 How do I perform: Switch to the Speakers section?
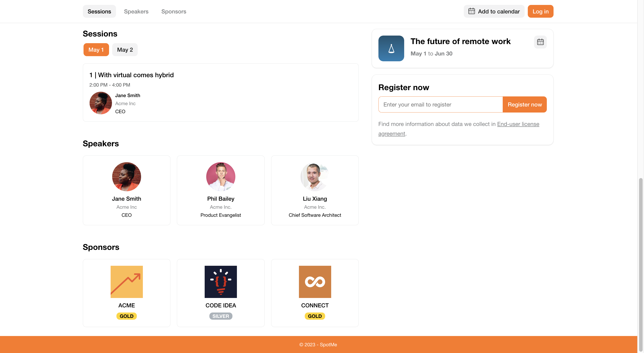(136, 11)
